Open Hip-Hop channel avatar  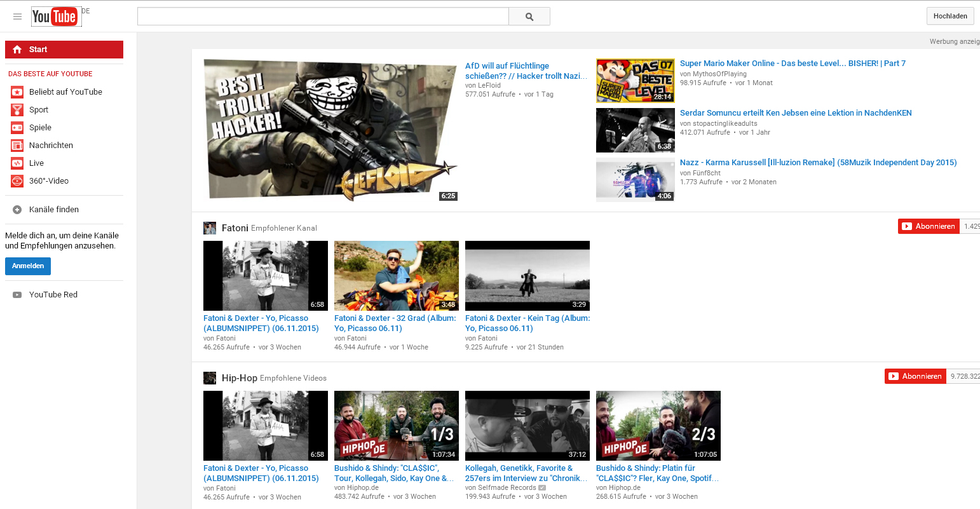pyautogui.click(x=210, y=378)
